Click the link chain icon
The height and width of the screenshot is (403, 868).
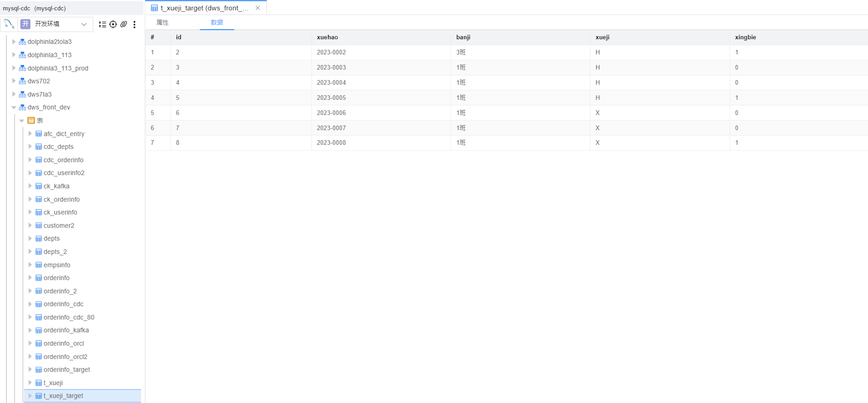point(124,24)
